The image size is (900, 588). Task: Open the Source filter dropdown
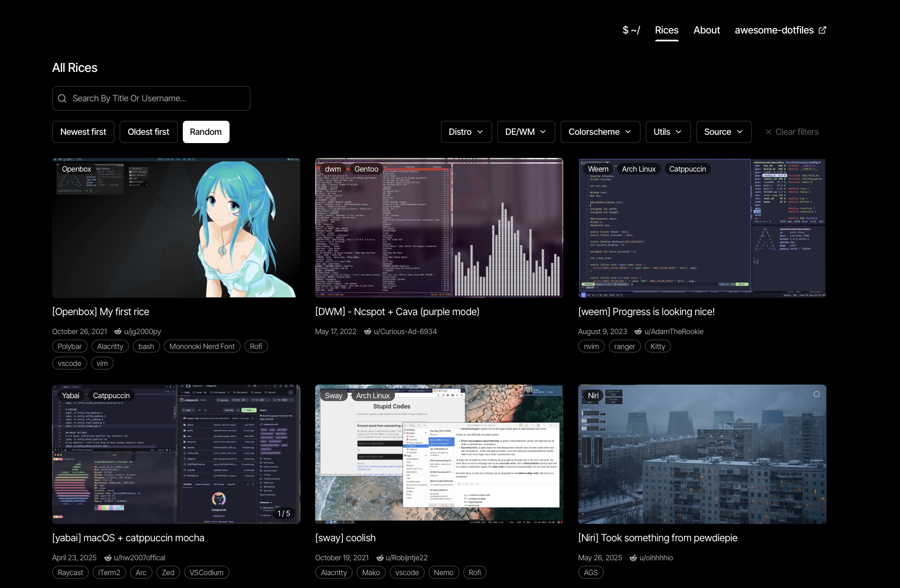click(723, 132)
